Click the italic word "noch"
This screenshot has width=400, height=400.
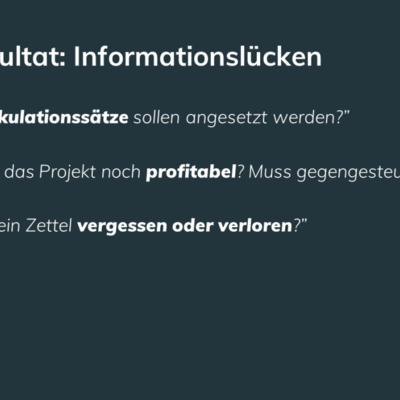[x=121, y=172]
